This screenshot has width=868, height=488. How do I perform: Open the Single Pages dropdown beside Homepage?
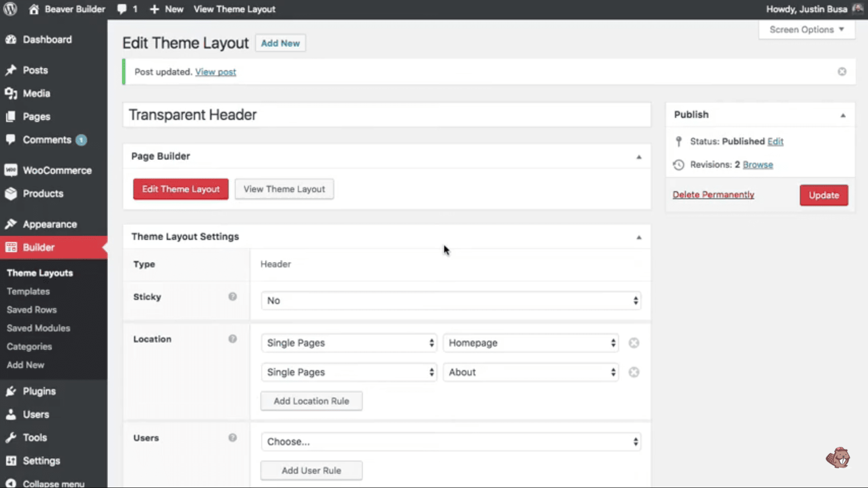point(349,343)
